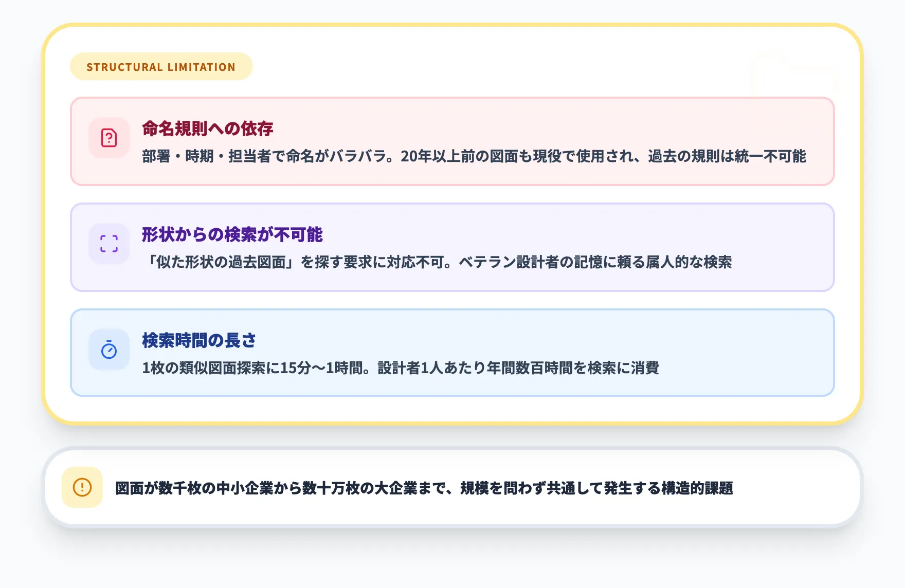Select the purple icon tile in the second card
Image resolution: width=905 pixels, height=588 pixels.
(x=108, y=244)
